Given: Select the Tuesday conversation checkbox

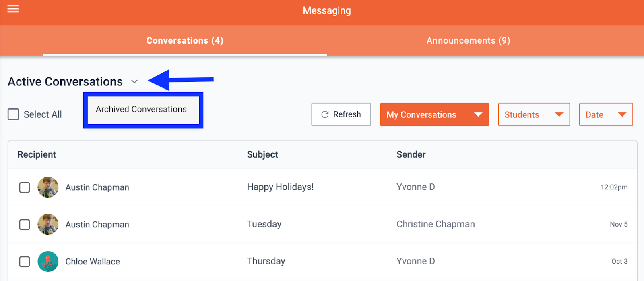Looking at the screenshot, I should tap(25, 225).
